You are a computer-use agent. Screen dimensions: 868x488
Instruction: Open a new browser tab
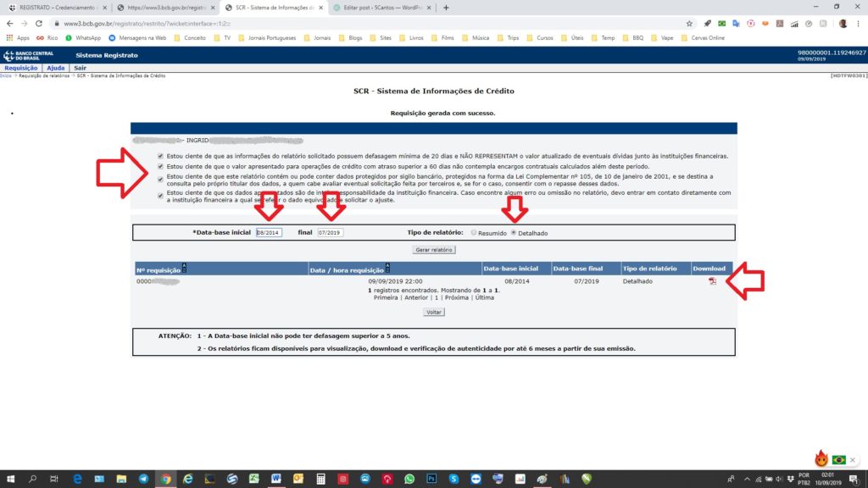coord(446,8)
